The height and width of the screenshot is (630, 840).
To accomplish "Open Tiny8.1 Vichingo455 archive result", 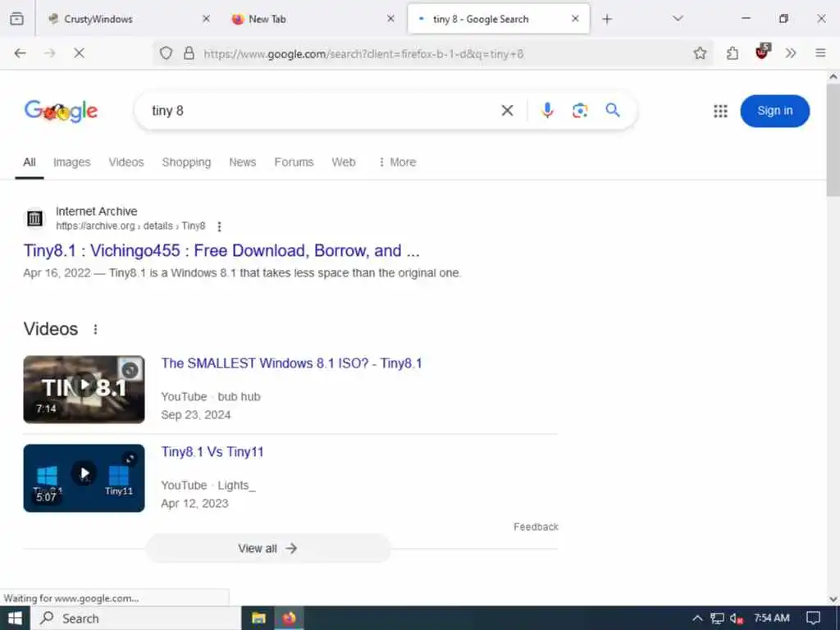I will 221,251.
